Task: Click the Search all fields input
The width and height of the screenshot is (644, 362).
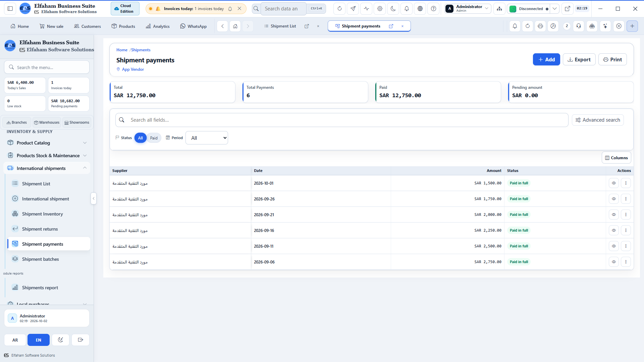Action: point(342,120)
